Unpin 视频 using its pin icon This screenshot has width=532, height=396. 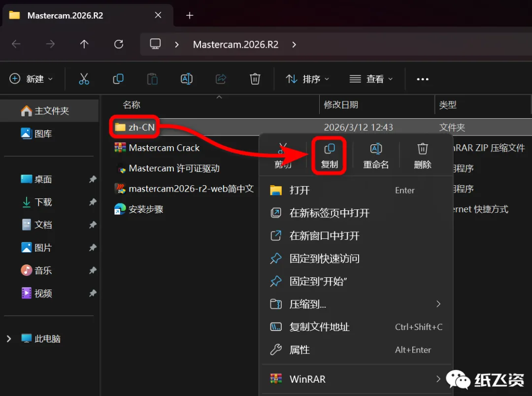(93, 293)
